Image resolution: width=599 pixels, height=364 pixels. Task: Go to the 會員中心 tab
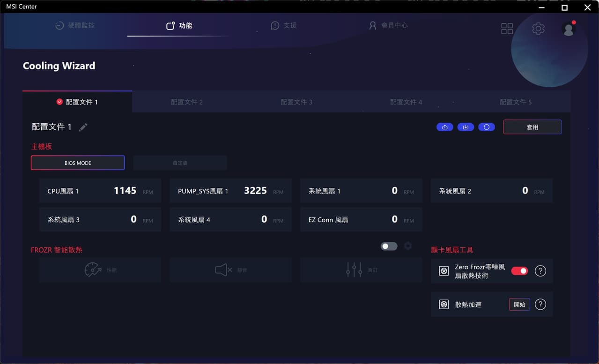[x=388, y=25]
